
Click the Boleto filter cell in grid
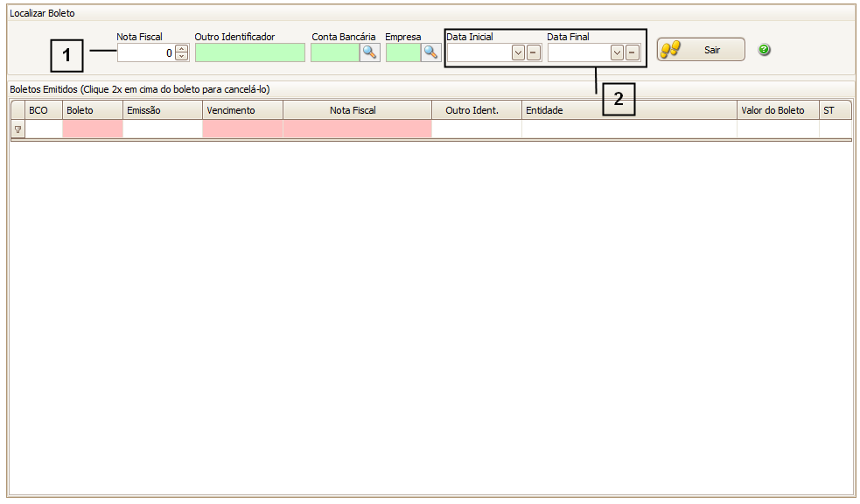click(92, 129)
